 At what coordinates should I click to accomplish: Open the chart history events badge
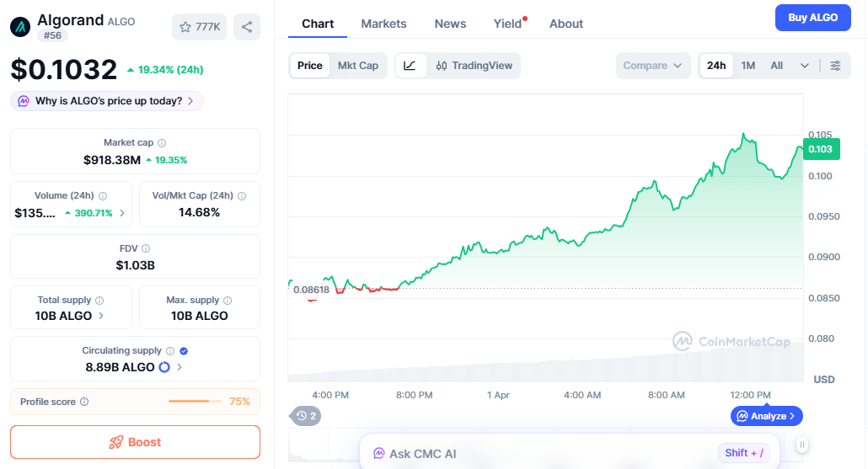[x=306, y=416]
